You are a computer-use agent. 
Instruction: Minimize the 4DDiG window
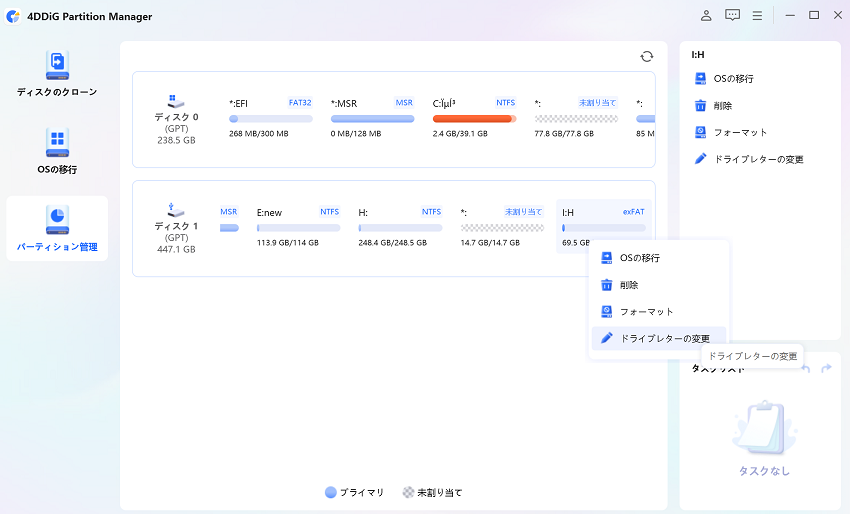790,16
